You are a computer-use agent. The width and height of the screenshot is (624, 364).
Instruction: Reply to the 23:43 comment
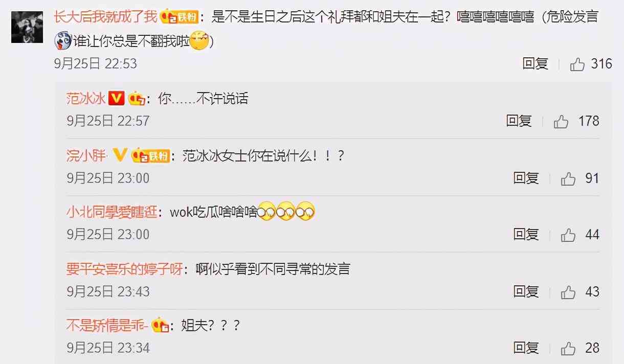click(526, 291)
